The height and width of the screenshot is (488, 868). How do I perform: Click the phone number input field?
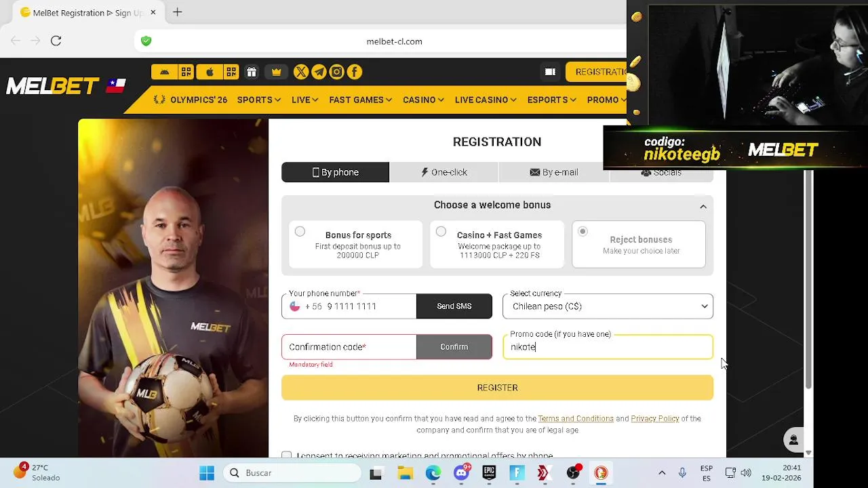point(370,306)
